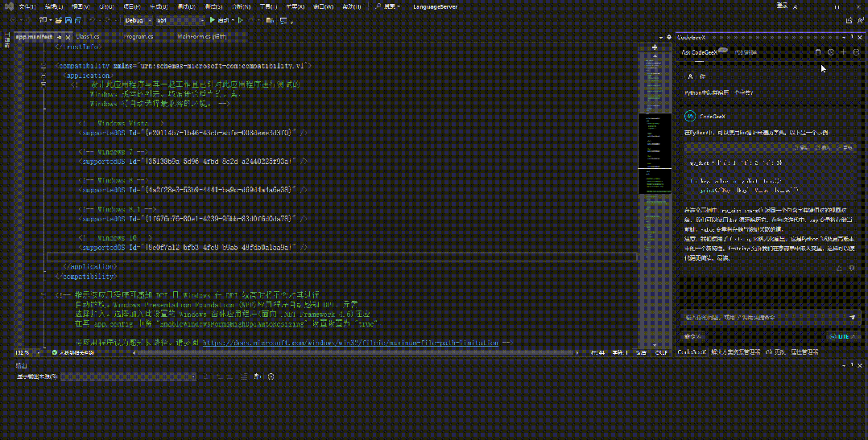Image resolution: width=868 pixels, height=440 pixels.
Task: Click the green Start debugging play button
Action: pos(212,19)
